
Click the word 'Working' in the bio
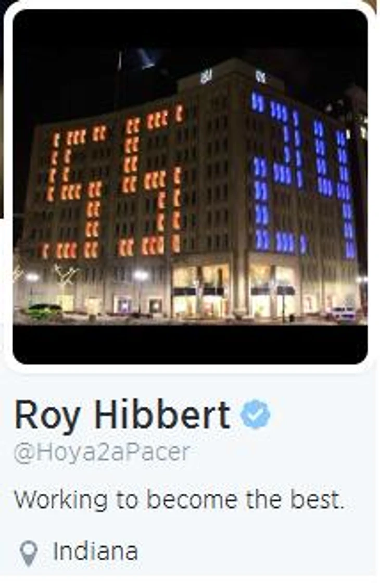tap(61, 501)
